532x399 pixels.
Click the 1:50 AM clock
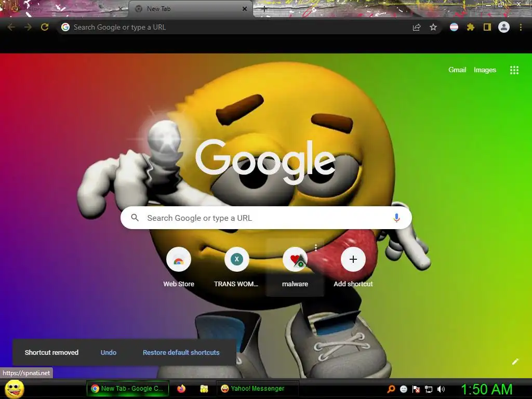point(486,389)
